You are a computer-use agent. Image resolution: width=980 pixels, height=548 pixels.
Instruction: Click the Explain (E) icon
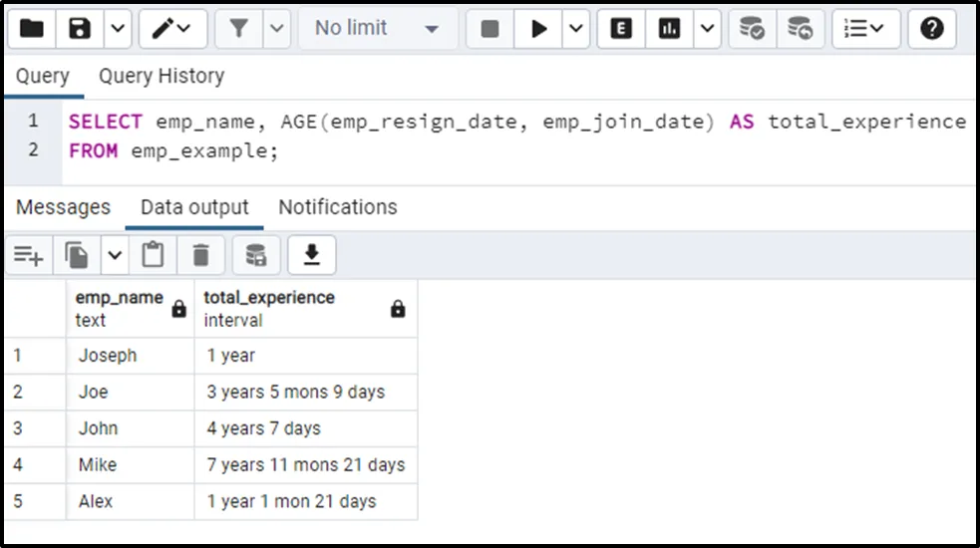621,29
